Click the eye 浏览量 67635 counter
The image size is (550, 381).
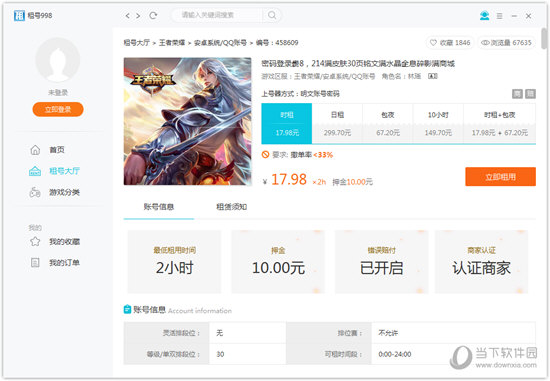(506, 43)
